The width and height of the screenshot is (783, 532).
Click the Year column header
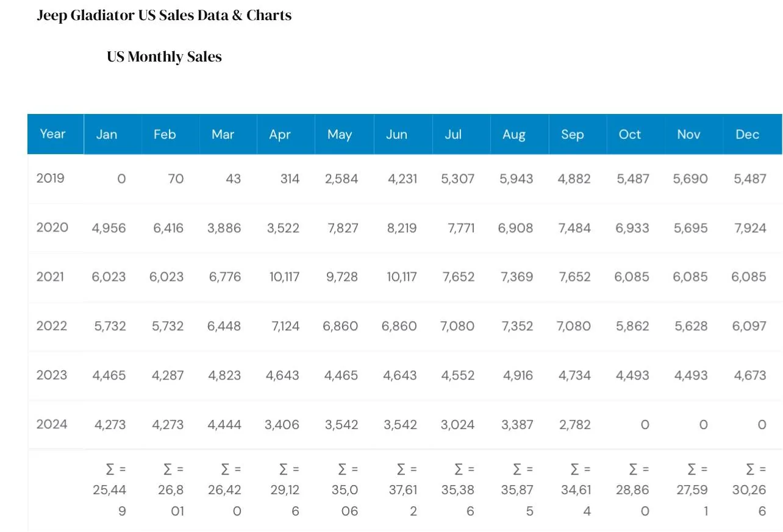(52, 133)
